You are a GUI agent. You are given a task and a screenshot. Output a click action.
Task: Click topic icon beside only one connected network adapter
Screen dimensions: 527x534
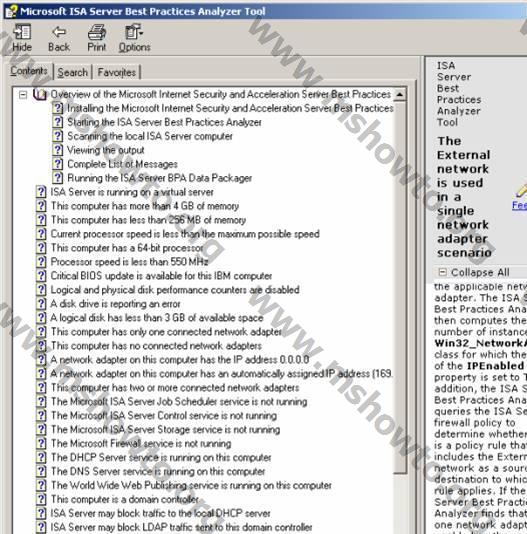(41, 332)
